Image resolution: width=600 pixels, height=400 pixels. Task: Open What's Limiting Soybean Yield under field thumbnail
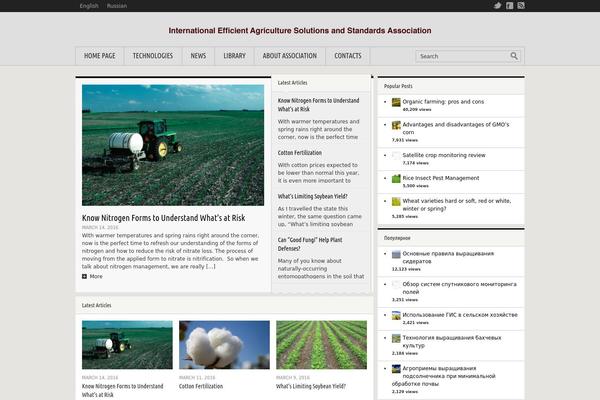coord(311,387)
